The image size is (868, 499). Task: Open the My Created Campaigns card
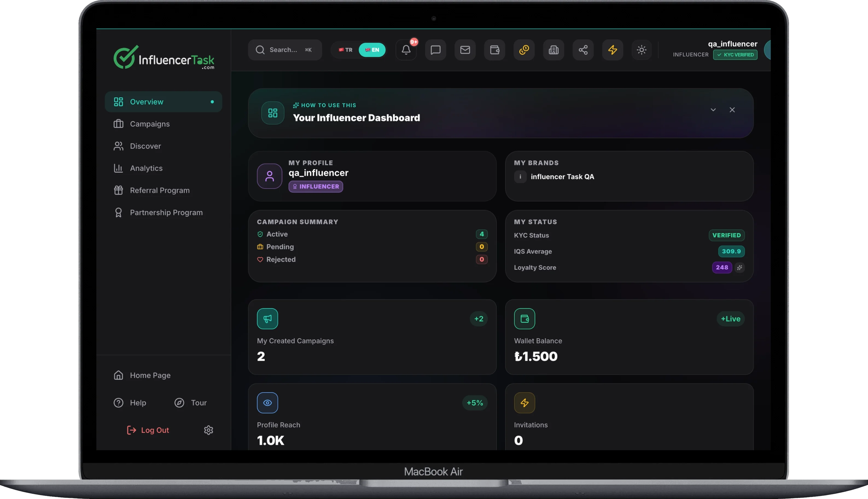tap(372, 337)
